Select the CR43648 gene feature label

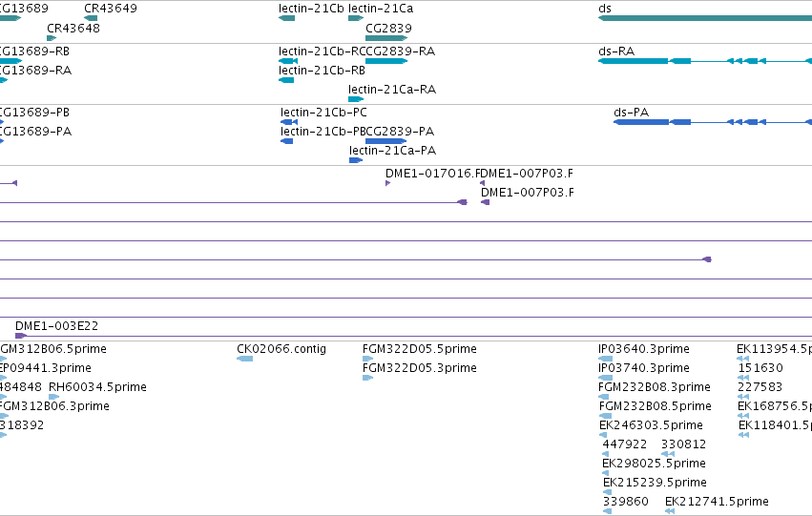pyautogui.click(x=73, y=28)
